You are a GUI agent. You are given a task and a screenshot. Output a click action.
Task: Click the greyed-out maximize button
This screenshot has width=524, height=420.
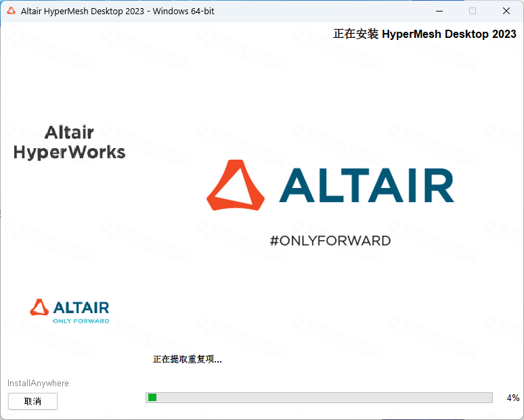click(x=473, y=11)
